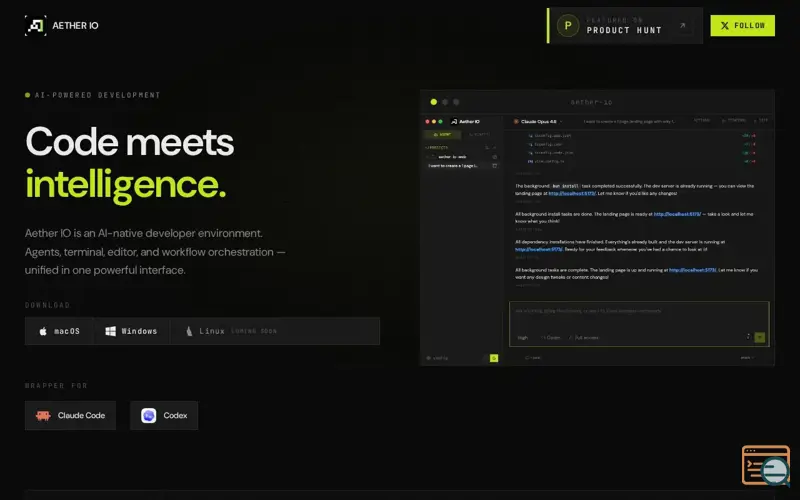Click the Follow button
The height and width of the screenshot is (500, 800).
[x=742, y=26]
